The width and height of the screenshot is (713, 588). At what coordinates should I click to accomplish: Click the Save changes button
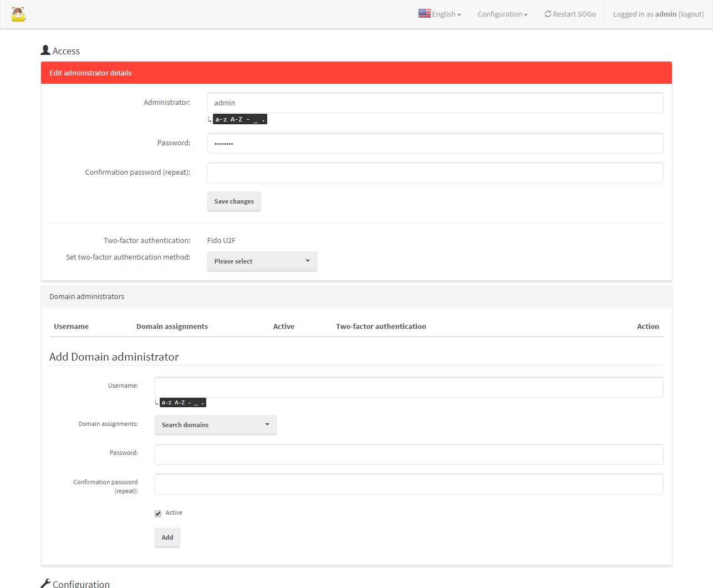point(234,201)
